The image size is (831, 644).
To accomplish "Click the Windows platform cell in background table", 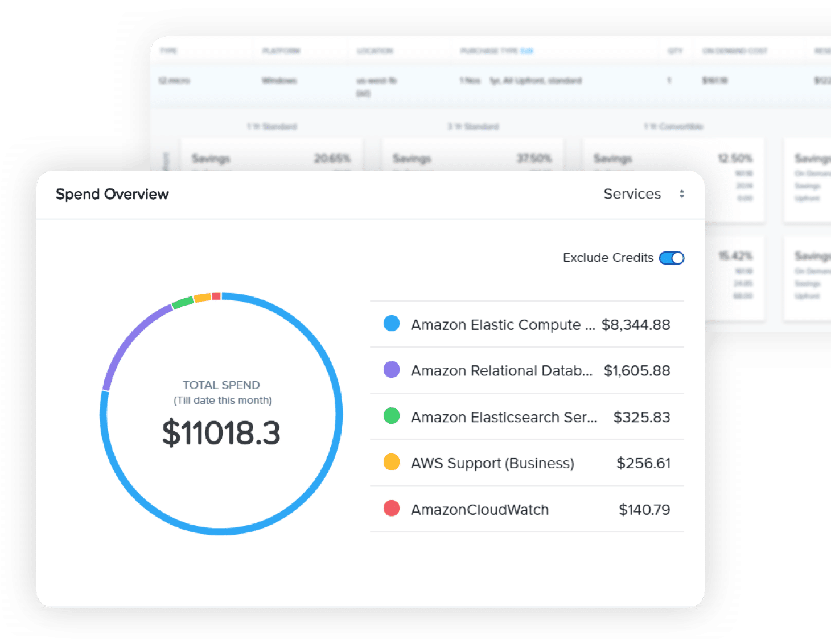I will click(x=279, y=81).
